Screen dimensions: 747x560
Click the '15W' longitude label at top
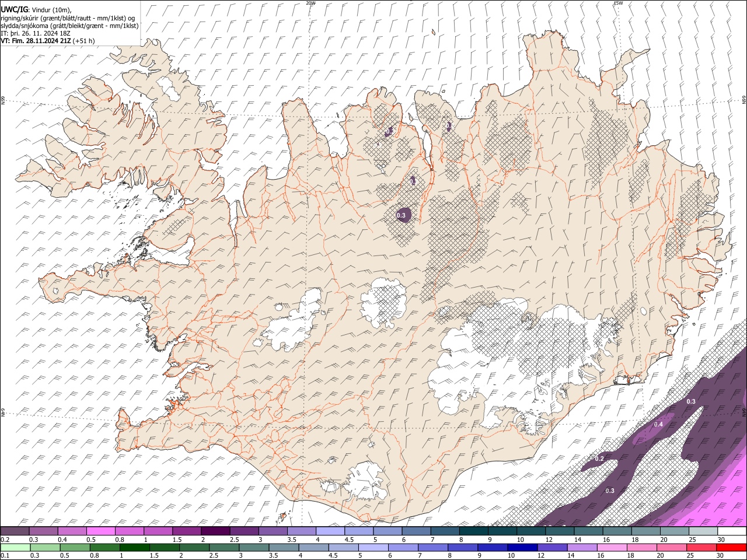tap(618, 3)
